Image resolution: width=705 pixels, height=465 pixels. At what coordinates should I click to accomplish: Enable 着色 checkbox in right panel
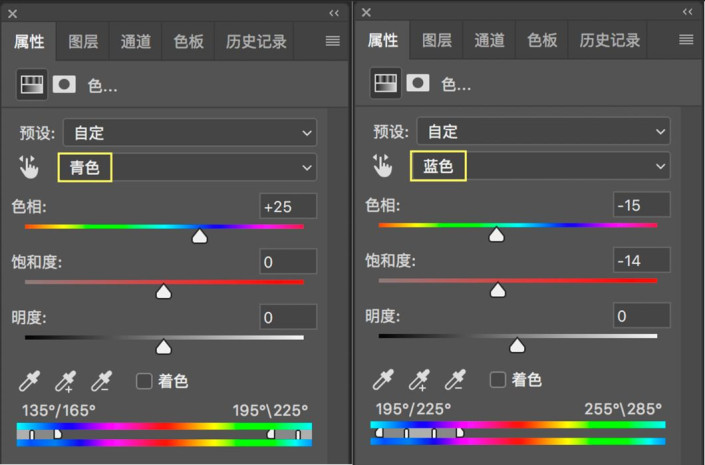point(498,380)
